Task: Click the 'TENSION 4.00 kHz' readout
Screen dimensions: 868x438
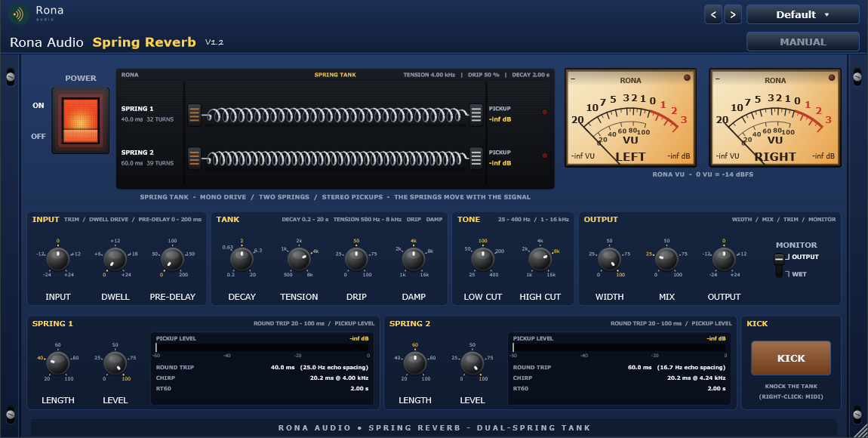Action: click(x=429, y=75)
